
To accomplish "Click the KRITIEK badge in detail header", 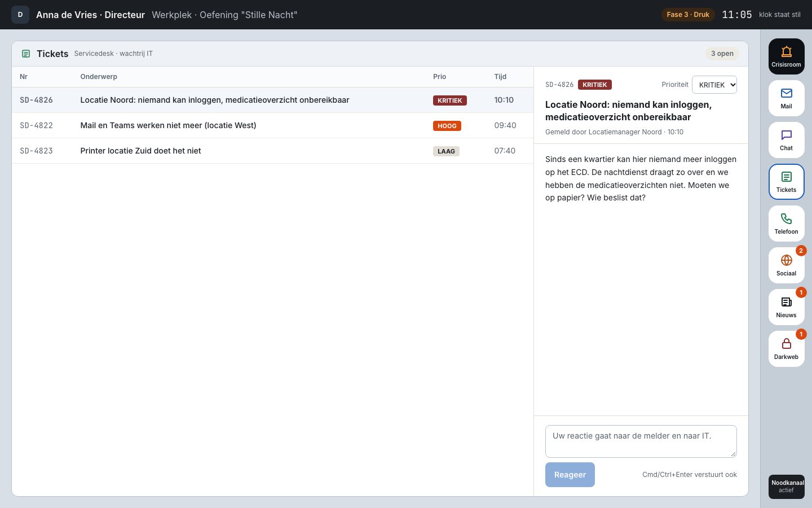I will (595, 85).
